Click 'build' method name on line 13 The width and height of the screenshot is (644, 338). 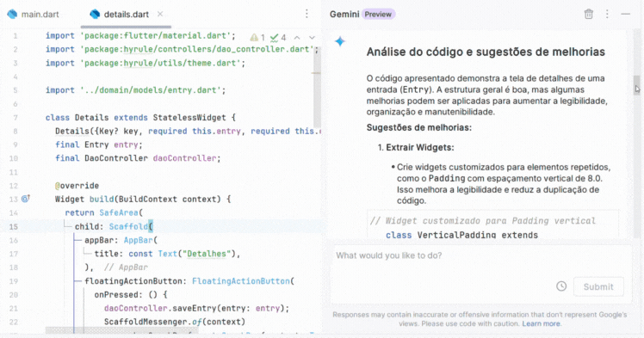[x=102, y=199]
